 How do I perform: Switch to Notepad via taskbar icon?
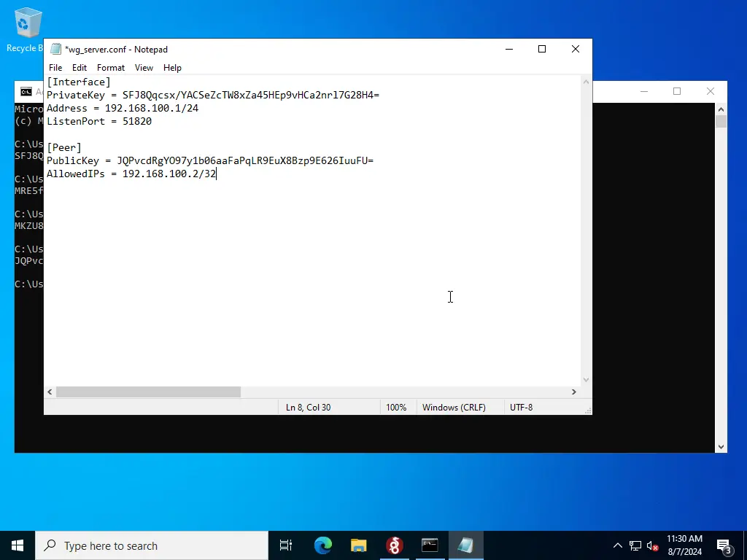click(x=465, y=545)
